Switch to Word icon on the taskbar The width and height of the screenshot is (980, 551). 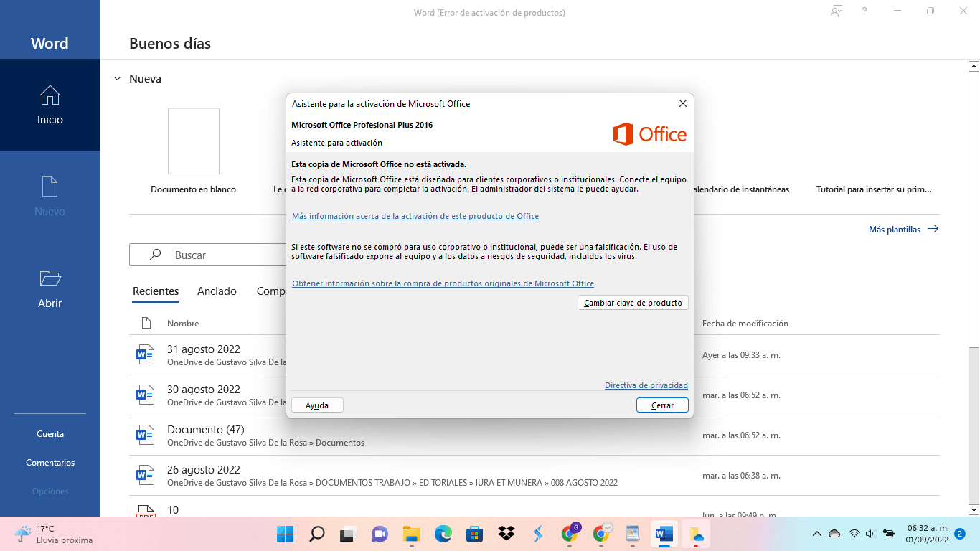[664, 534]
